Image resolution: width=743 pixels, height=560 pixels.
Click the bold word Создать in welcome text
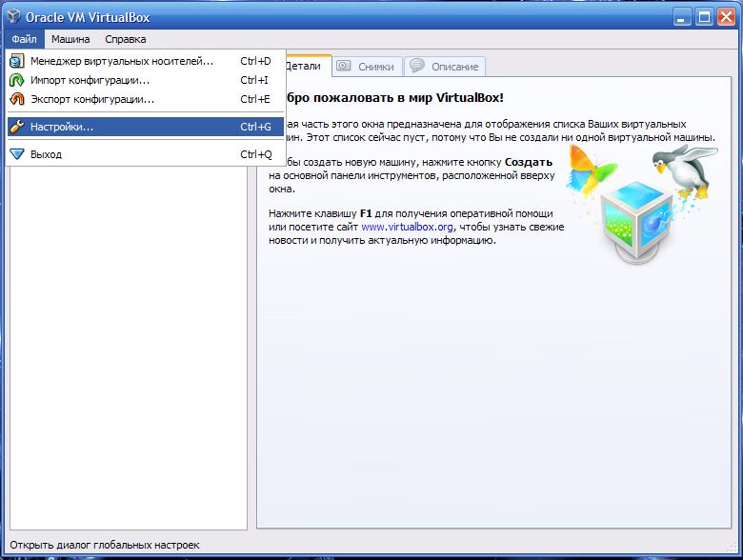(x=529, y=162)
